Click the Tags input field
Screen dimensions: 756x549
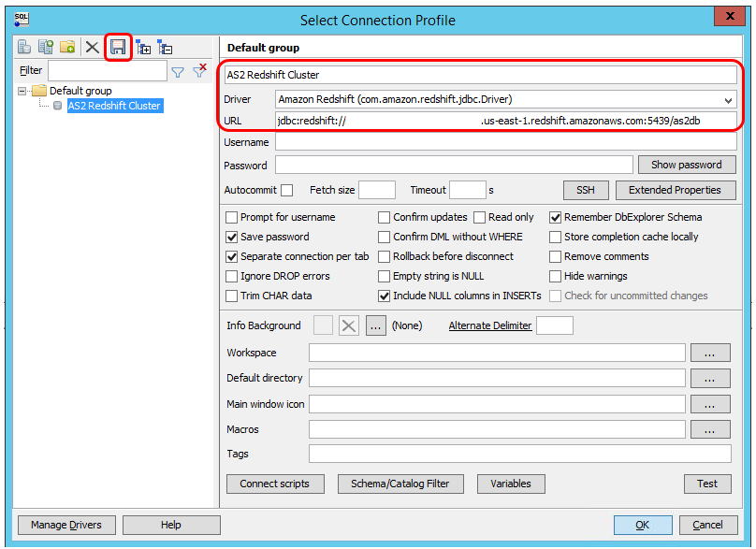(520, 454)
